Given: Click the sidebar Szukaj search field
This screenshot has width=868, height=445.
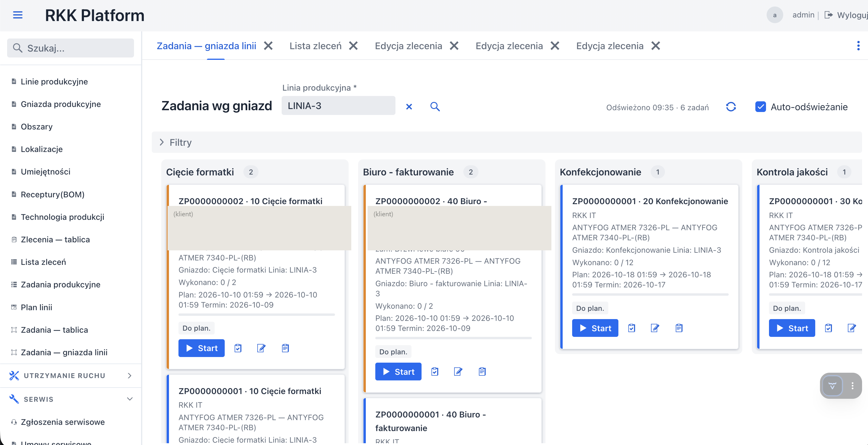Looking at the screenshot, I should point(71,48).
